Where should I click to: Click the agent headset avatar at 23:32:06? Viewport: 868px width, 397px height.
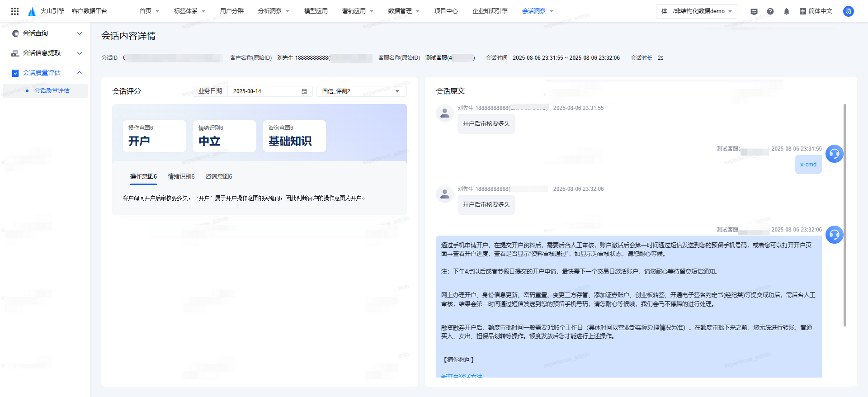click(x=835, y=235)
